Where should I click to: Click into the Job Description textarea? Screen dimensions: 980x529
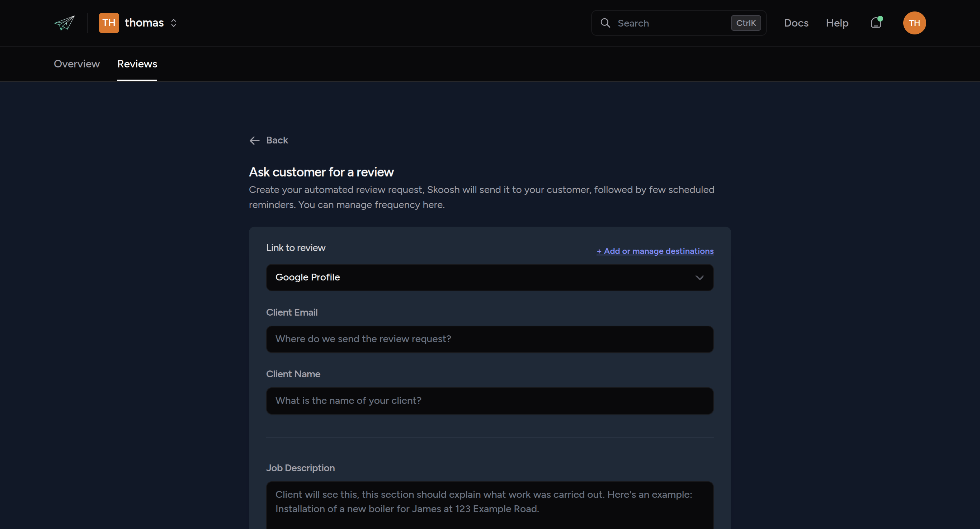[x=490, y=505]
